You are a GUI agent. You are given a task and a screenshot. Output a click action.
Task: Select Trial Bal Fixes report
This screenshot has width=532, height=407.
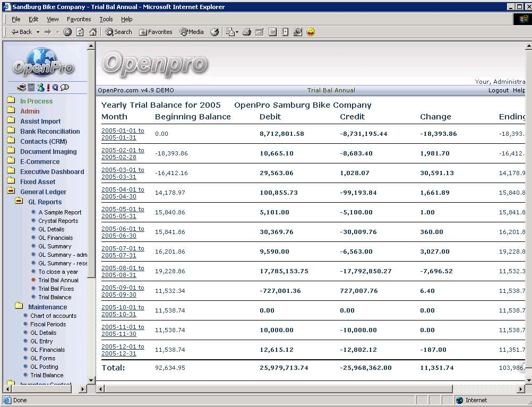coord(56,289)
